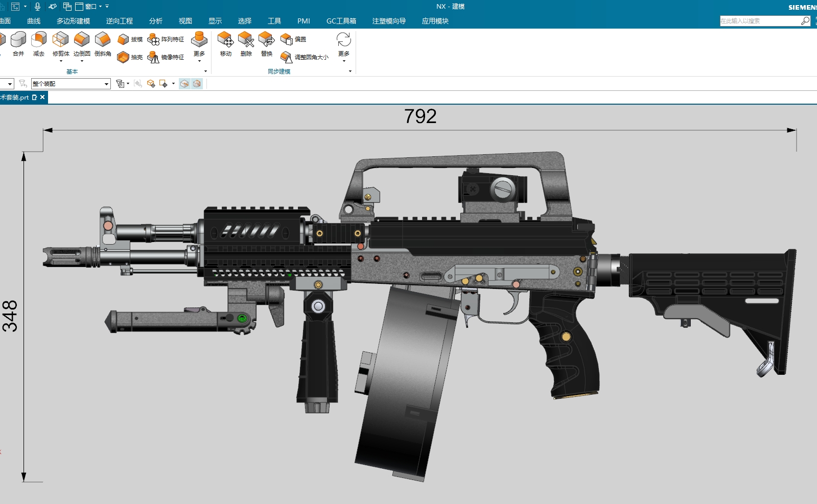The height and width of the screenshot is (504, 817).
Task: Expand the 同步建模 group options arrow
Action: 350,71
